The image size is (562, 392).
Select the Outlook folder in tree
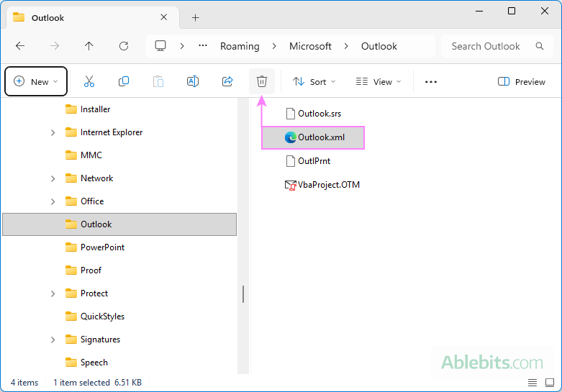click(119, 224)
